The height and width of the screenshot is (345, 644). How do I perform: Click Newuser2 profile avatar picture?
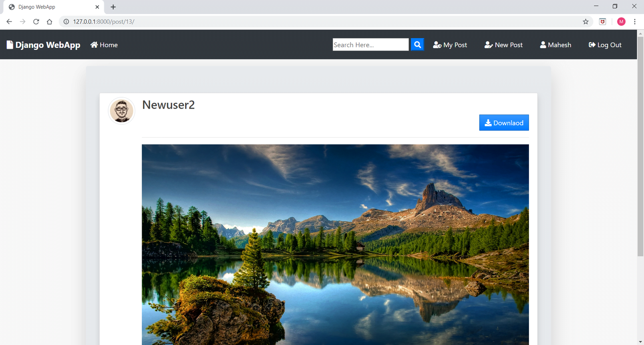point(122,111)
